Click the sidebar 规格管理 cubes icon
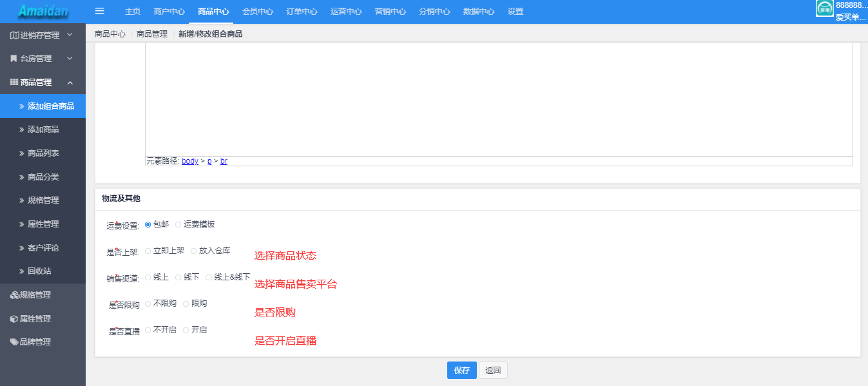 (15, 295)
